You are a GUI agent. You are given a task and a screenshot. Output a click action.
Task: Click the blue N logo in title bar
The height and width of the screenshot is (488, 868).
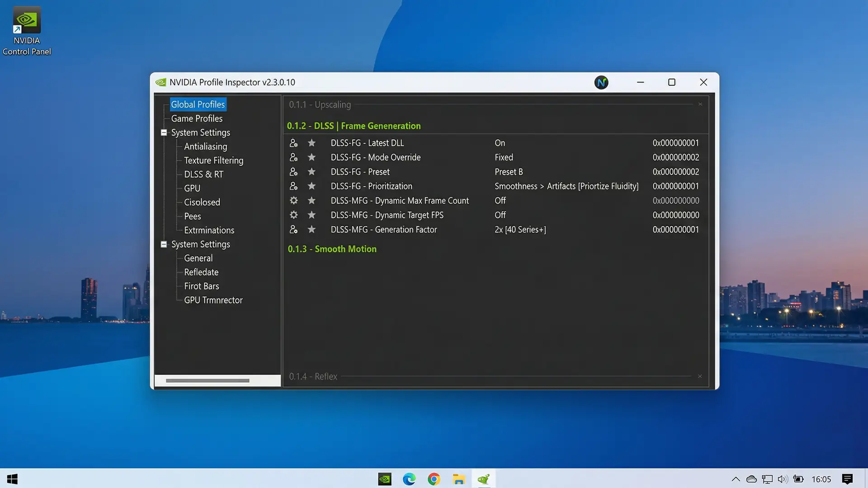pos(601,82)
